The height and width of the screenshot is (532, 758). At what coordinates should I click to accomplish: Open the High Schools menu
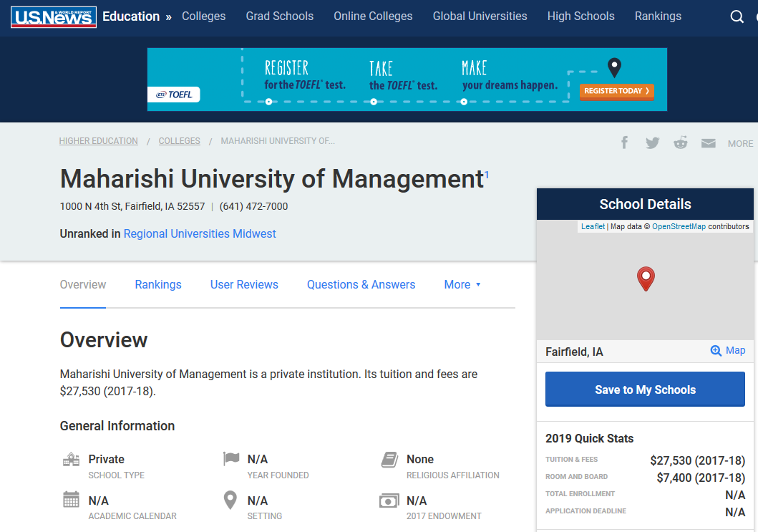pos(580,16)
